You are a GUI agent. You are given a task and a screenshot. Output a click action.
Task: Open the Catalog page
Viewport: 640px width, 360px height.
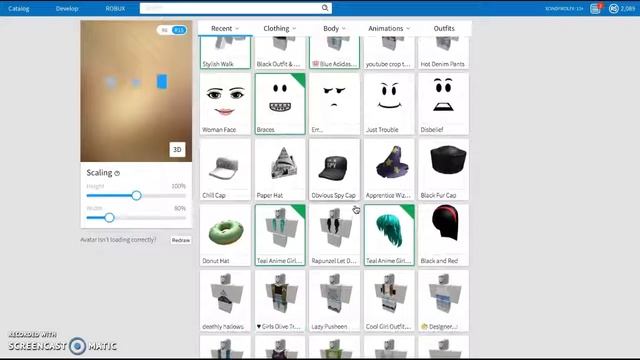tap(19, 9)
